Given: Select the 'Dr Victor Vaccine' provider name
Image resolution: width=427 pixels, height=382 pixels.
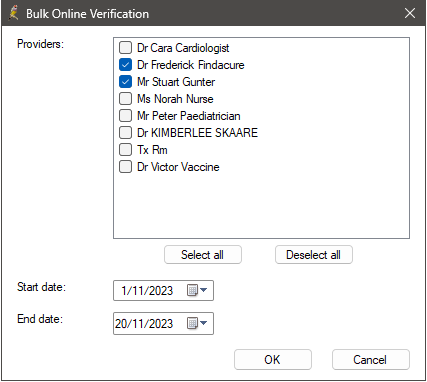Looking at the screenshot, I should pyautogui.click(x=178, y=167).
